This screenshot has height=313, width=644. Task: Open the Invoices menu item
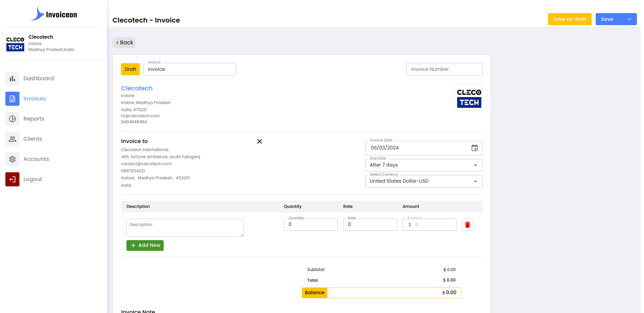pos(35,99)
